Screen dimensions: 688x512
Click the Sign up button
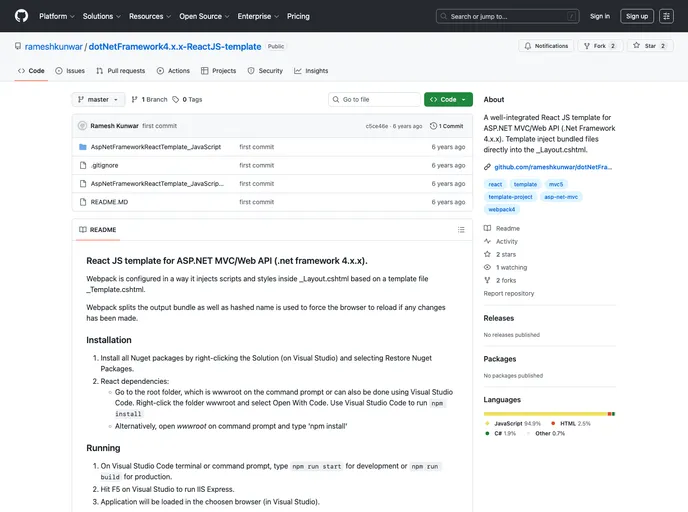click(636, 16)
